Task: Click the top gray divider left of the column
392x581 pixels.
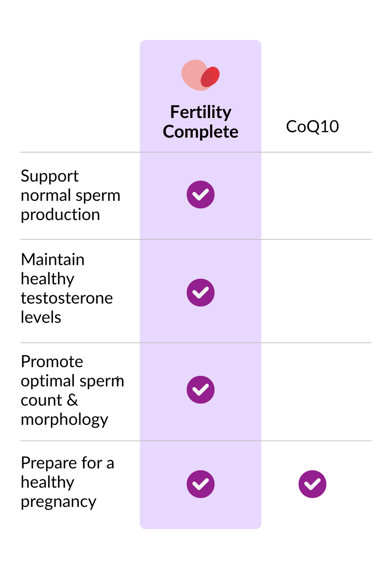Action: point(78,152)
